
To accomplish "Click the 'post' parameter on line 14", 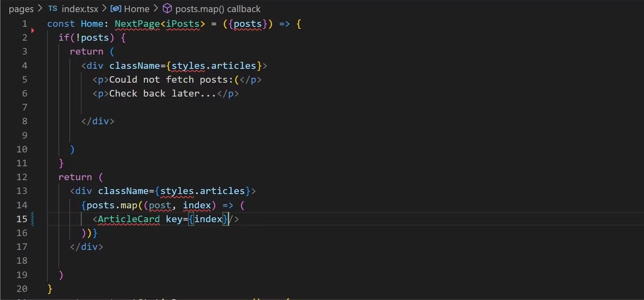I will [x=160, y=205].
